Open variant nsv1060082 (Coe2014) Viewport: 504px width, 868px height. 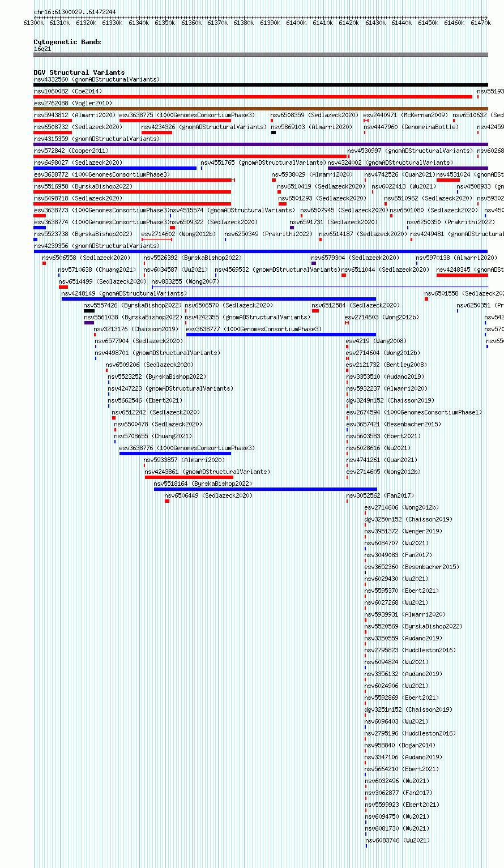click(68, 91)
